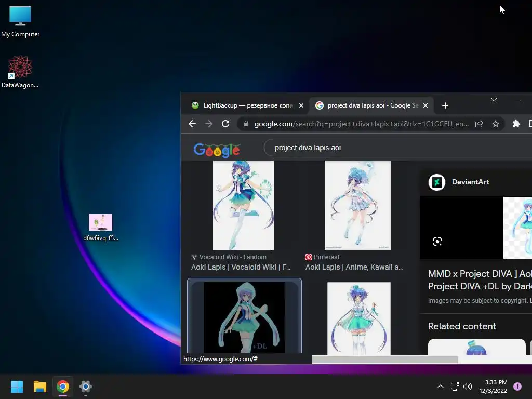Open the Aoki Lapis Anime, Kawaii title link
Screen dimensions: 532x399
[354, 267]
